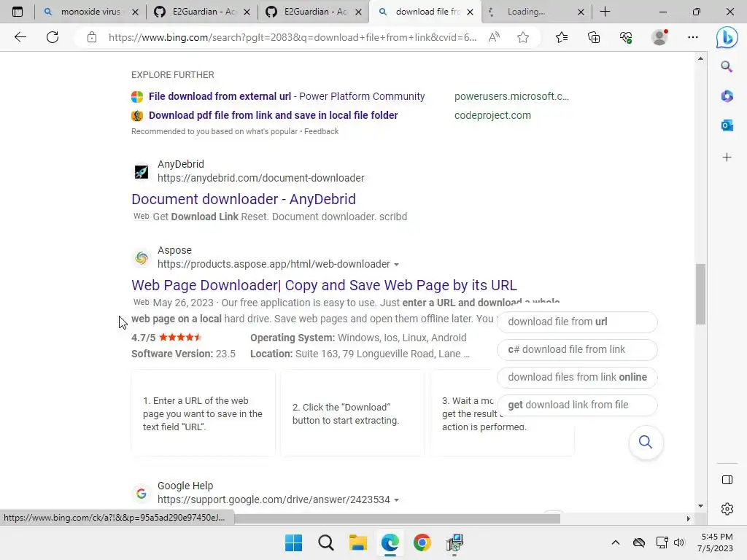Image resolution: width=747 pixels, height=560 pixels.
Task: Click the network status tray icon
Action: pos(662,542)
